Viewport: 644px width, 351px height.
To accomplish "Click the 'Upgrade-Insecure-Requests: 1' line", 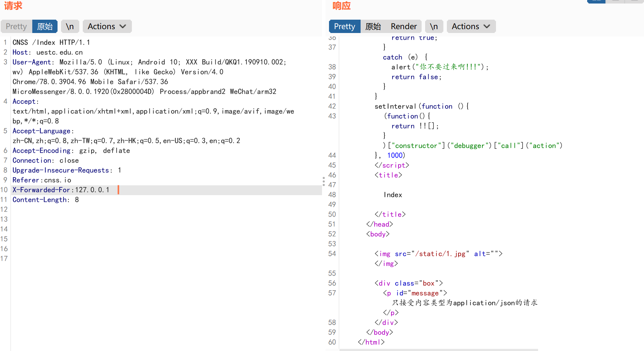I will pos(67,170).
